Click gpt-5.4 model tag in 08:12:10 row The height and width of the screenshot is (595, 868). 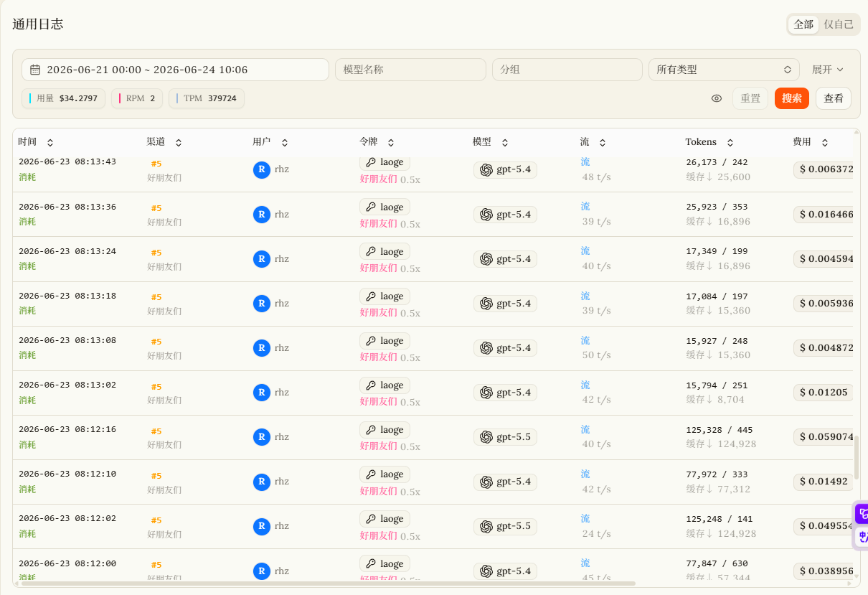point(505,481)
